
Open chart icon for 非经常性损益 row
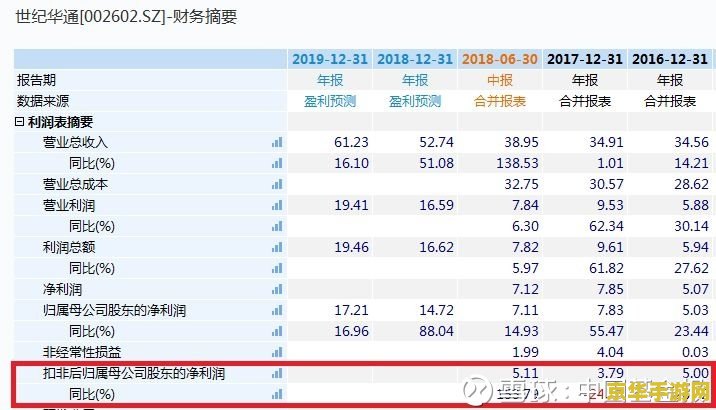(277, 352)
